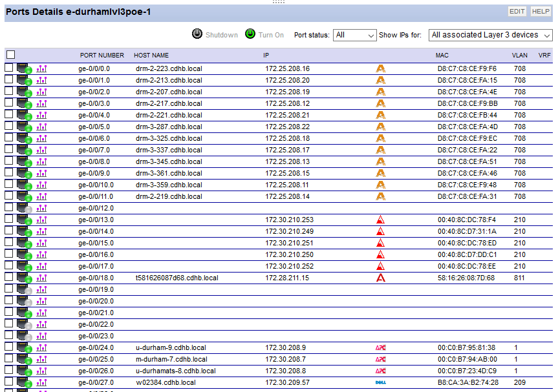Click IP address 172.30.210.249
Screen dimensions: 558x392
point(289,231)
